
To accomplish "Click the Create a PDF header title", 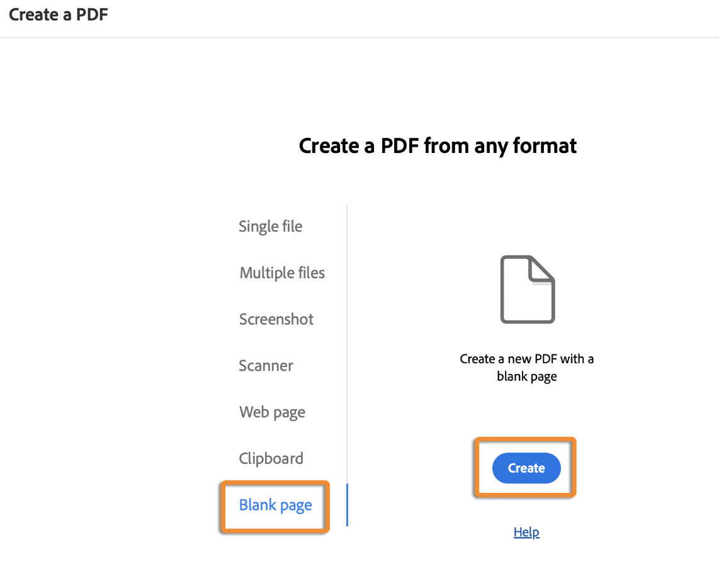I will (57, 14).
